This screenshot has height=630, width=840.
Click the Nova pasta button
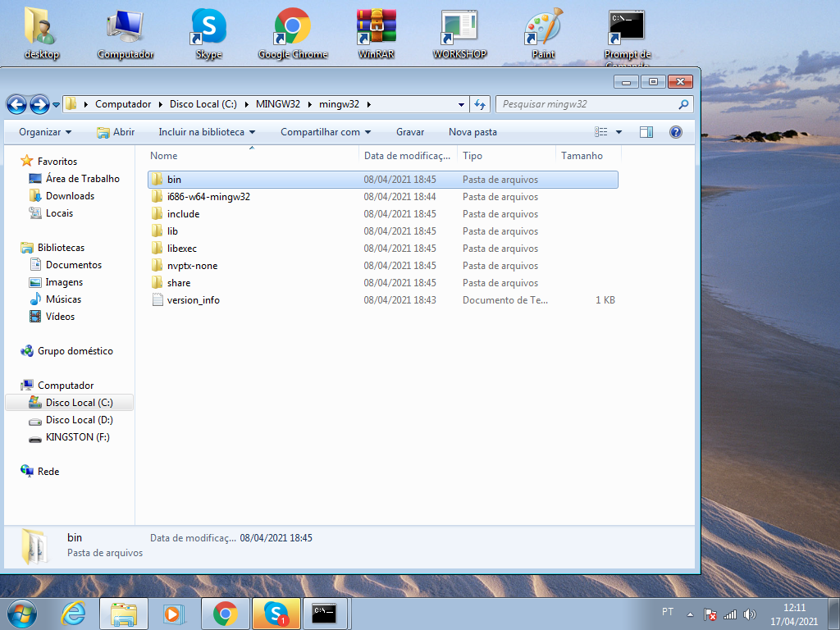[x=472, y=132]
